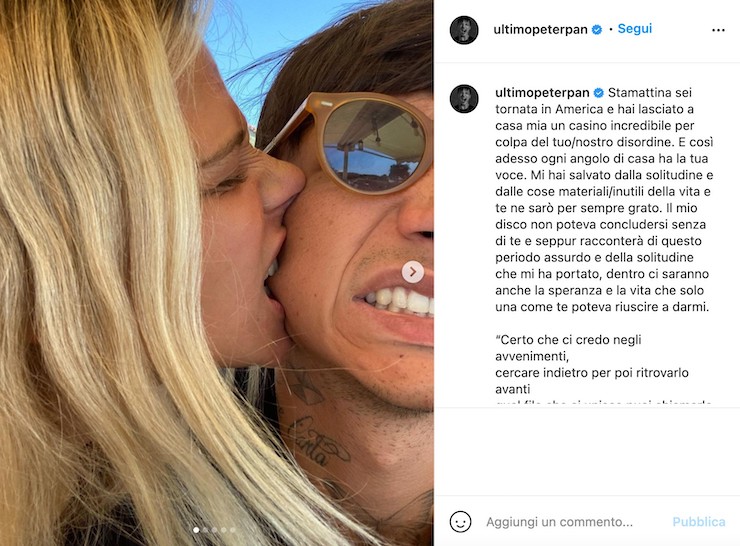
Task: Click Segui to follow the account
Action: coord(635,29)
